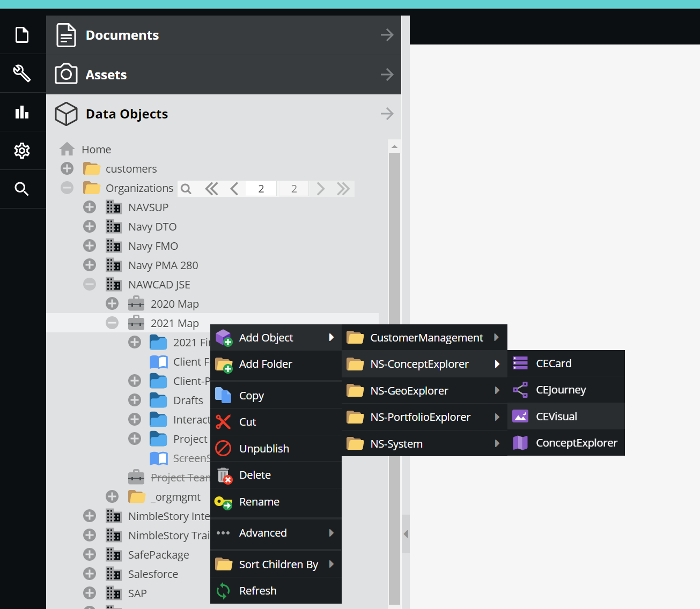Click Refresh in the context menu
This screenshot has width=700, height=609.
(257, 591)
